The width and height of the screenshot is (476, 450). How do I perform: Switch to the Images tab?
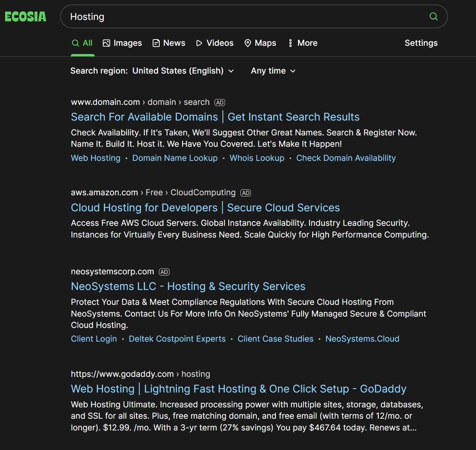coord(122,43)
